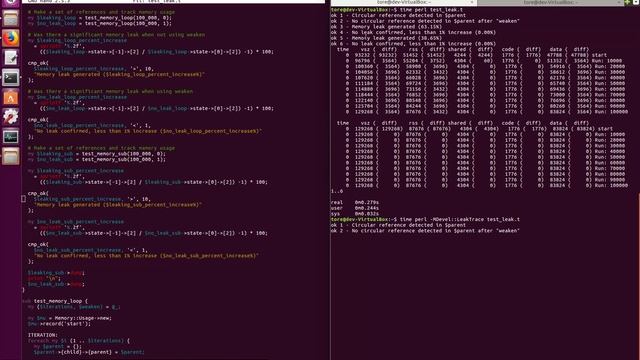Click the 'time perl -MDevel::LeakTrace test_leak.t' command line
Viewport: 640px width, 360px height.
point(425,219)
